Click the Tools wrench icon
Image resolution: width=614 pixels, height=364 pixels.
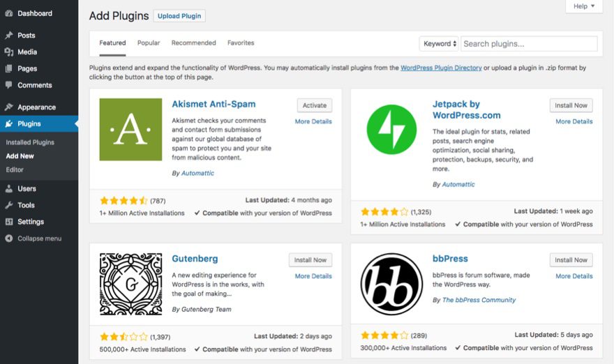8,205
